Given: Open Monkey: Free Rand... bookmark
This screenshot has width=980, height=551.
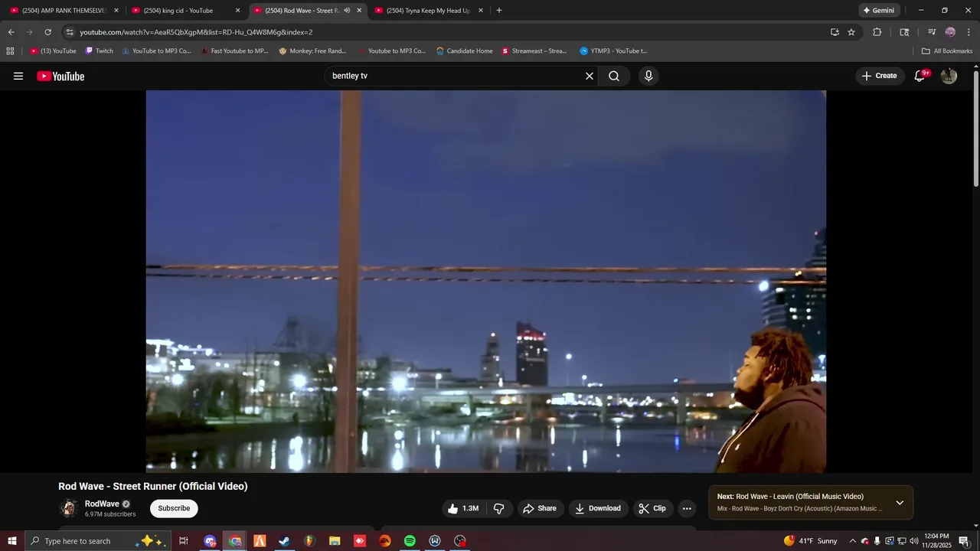Looking at the screenshot, I should pyautogui.click(x=312, y=51).
